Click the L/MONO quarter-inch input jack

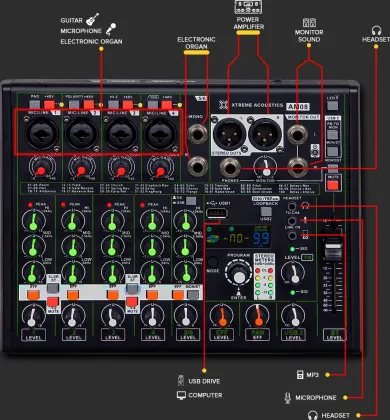click(198, 134)
